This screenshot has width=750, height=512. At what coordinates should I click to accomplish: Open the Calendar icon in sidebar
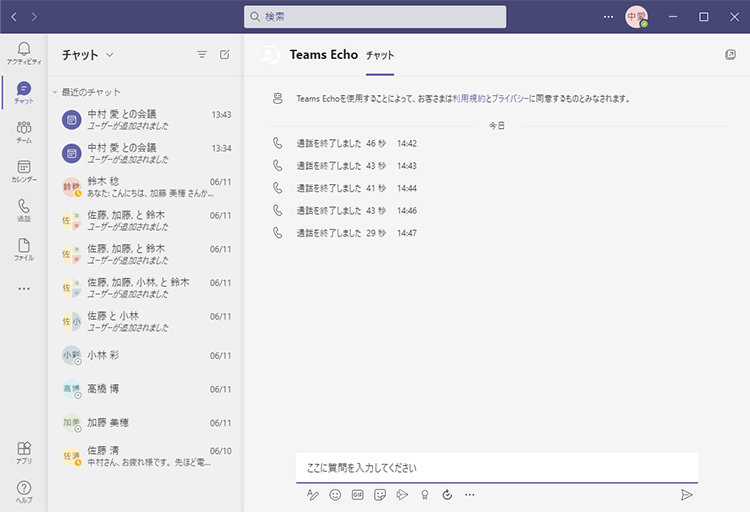24,167
